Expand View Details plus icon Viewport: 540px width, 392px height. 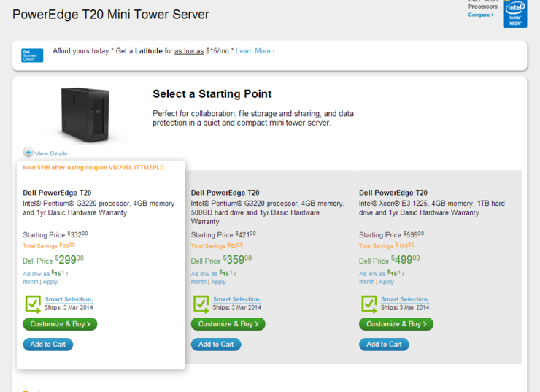click(28, 152)
